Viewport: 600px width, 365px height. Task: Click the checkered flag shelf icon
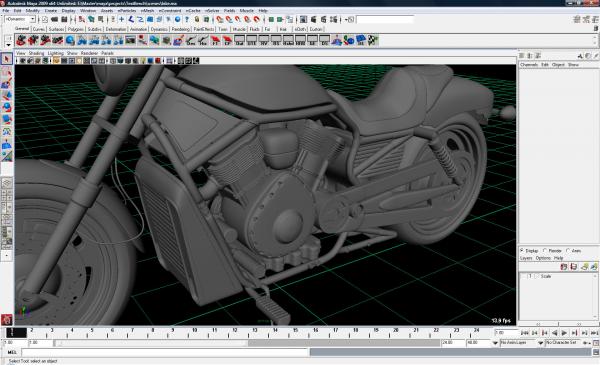click(373, 40)
